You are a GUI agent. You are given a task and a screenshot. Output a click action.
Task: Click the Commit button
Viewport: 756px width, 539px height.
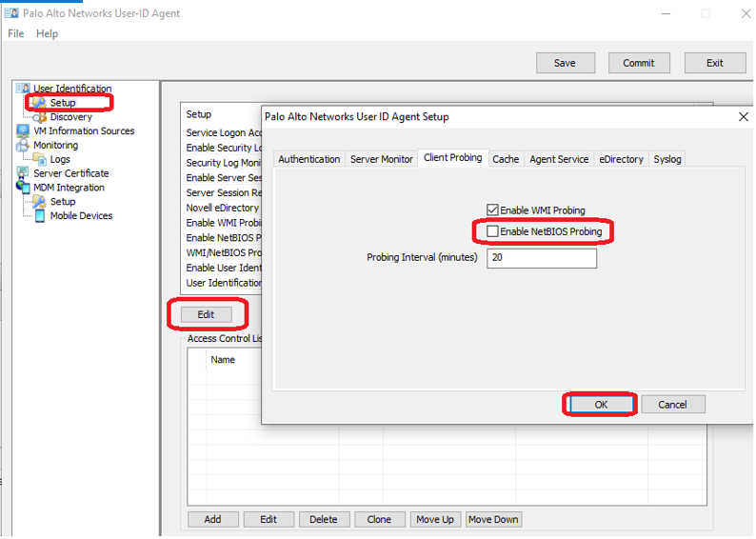(x=639, y=63)
